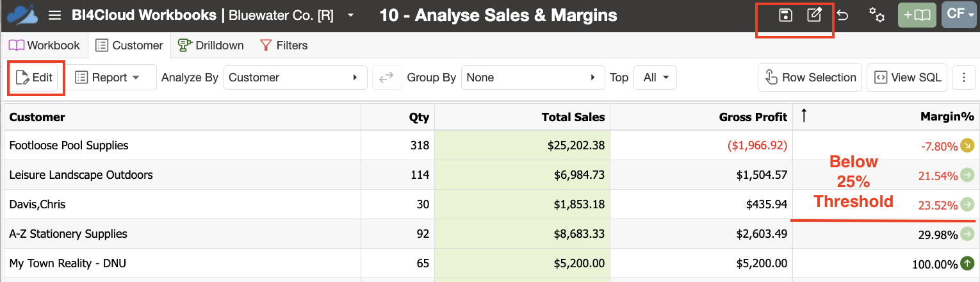This screenshot has height=282, width=980.
Task: Click the $435.94 gross profit cell
Action: coord(701,204)
